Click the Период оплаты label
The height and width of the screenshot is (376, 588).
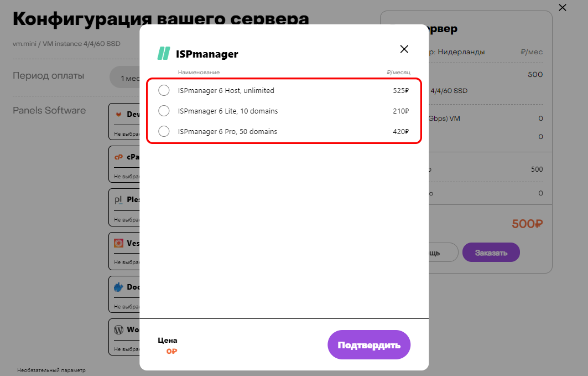click(48, 76)
